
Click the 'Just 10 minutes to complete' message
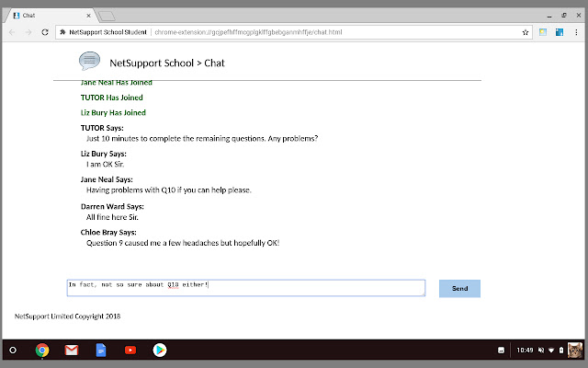(202, 139)
